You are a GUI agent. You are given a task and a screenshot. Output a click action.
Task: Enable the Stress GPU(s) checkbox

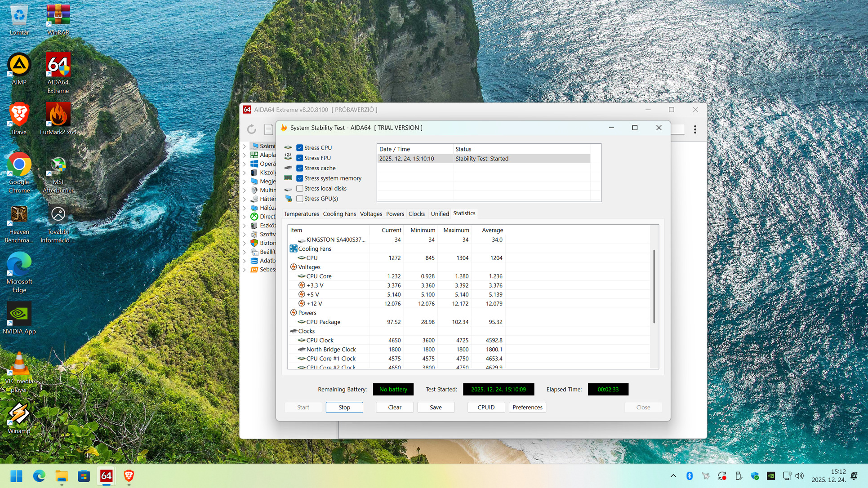point(300,199)
